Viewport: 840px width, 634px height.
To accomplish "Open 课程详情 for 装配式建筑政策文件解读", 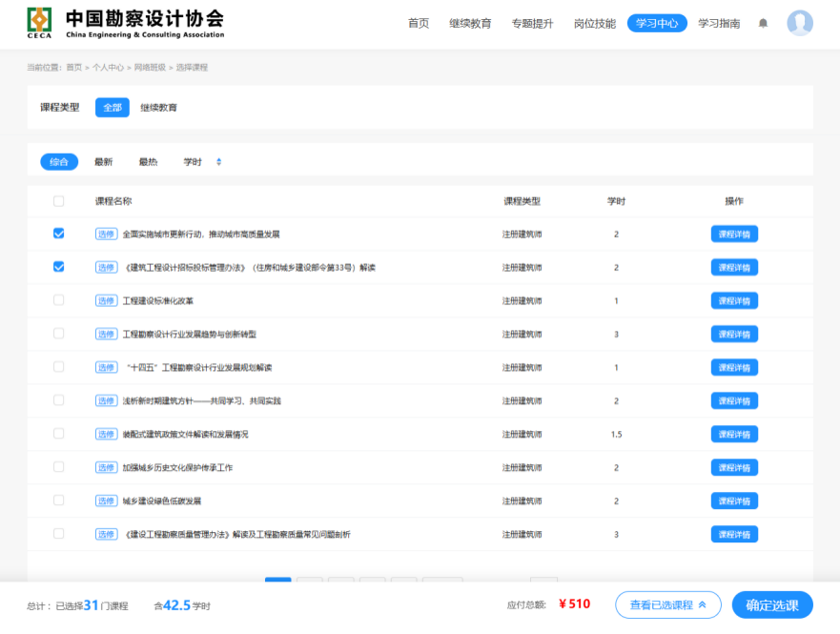I will 734,435.
